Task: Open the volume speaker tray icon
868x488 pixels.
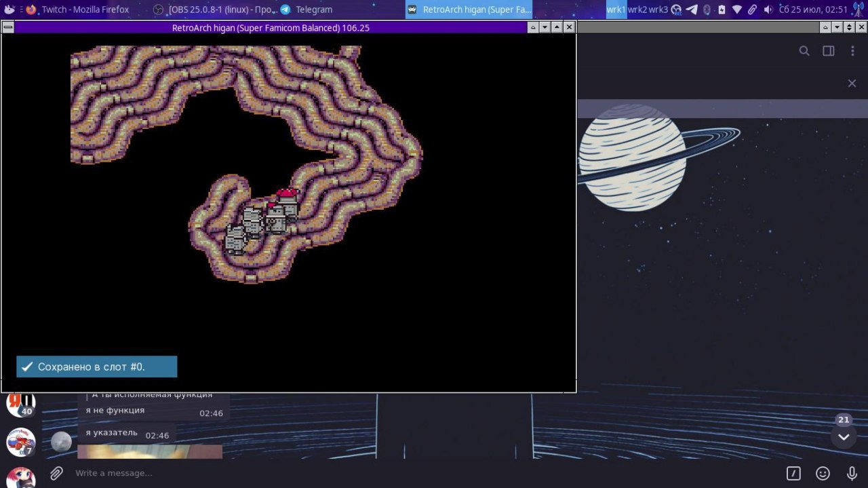Action: (768, 10)
